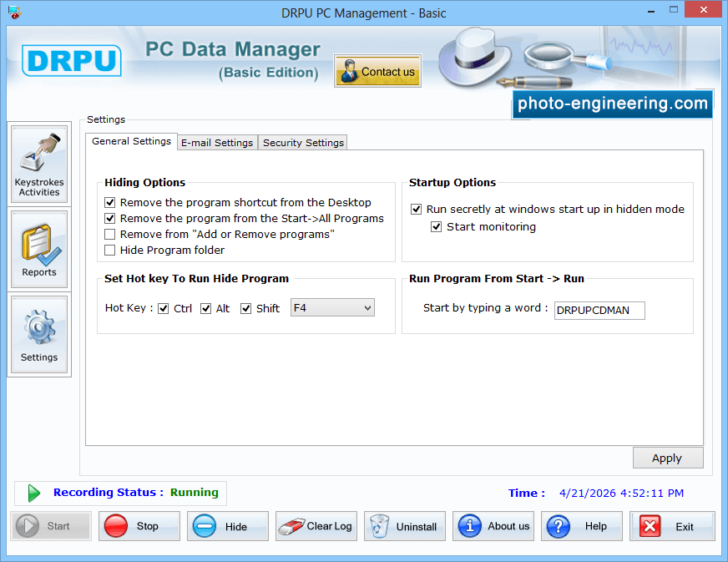Click the Contact us button

[x=377, y=71]
